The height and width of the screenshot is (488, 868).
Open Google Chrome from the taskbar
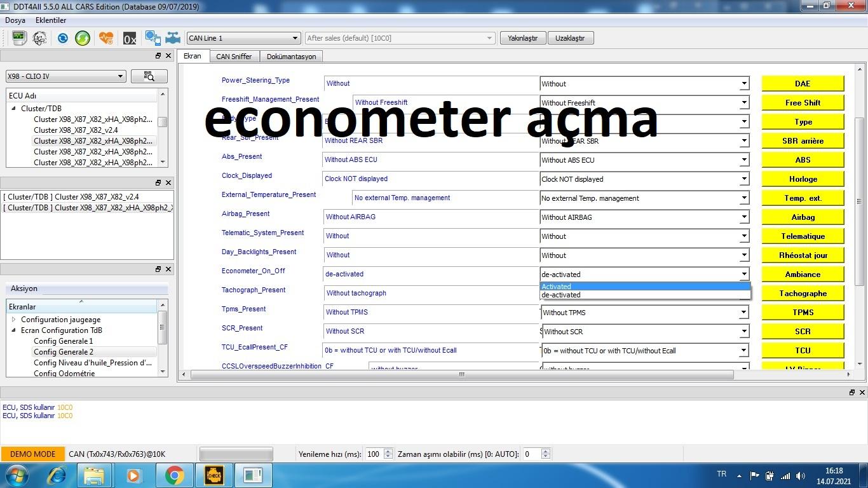pyautogui.click(x=174, y=475)
